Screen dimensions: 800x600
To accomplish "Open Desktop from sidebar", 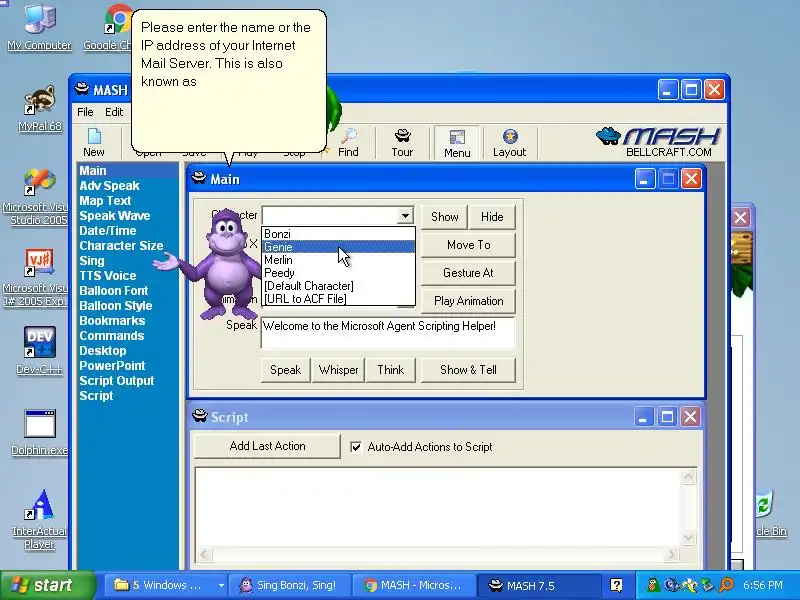I will coord(103,351).
